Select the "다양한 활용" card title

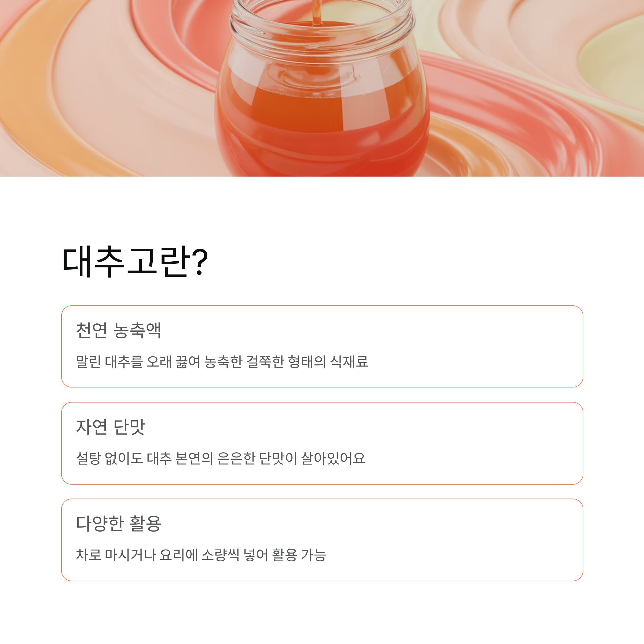coord(119,524)
